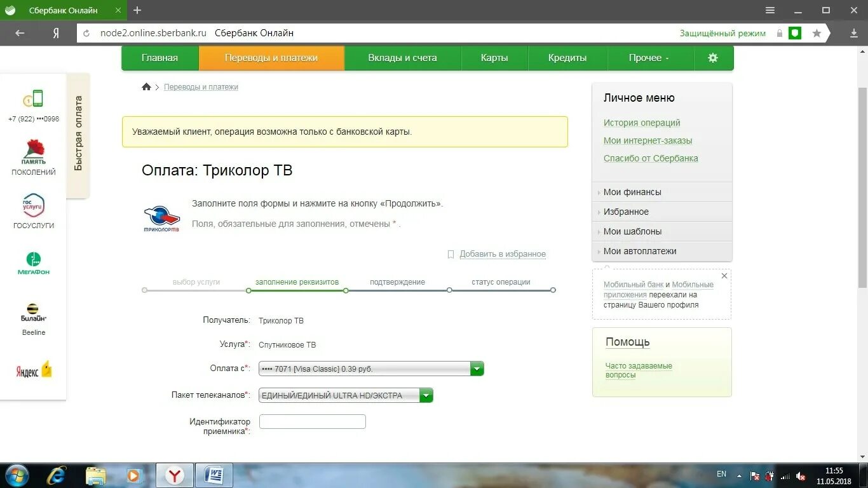Open the mobile phone quick payment icon

pyautogui.click(x=33, y=98)
